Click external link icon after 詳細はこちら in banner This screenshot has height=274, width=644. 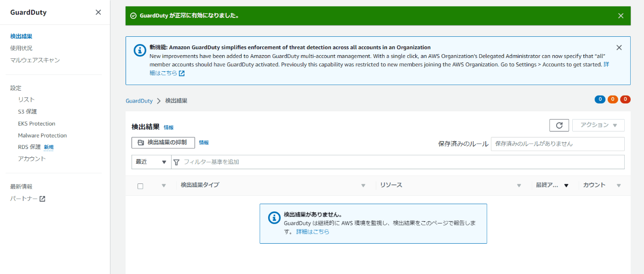(182, 73)
